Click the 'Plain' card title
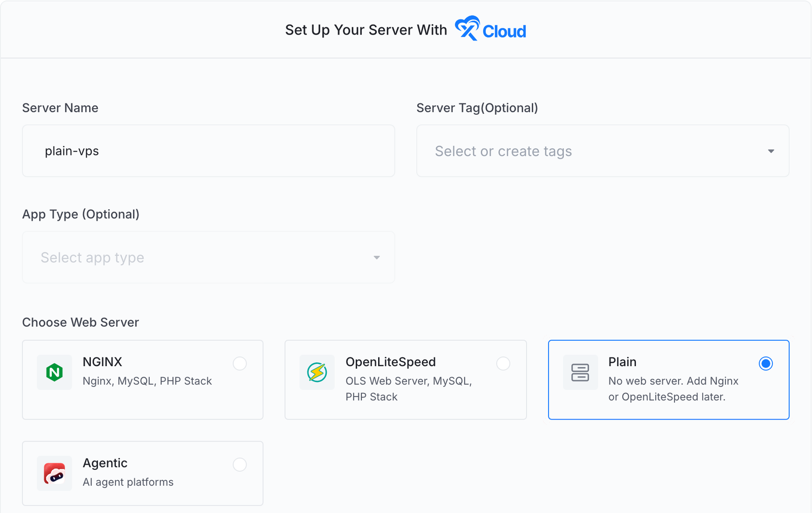Viewport: 812px width, 513px height. click(x=622, y=362)
